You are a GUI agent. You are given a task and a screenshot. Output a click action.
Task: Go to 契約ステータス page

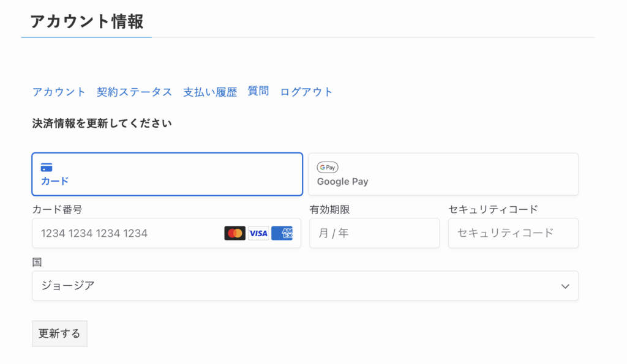pos(134,92)
